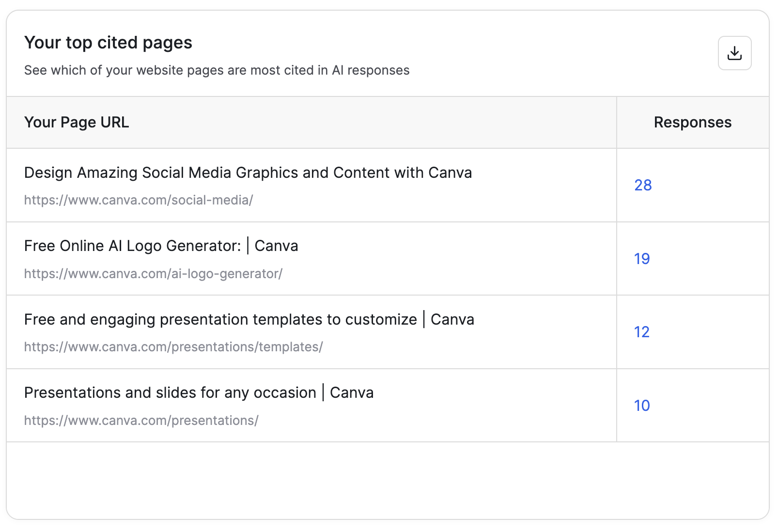The height and width of the screenshot is (532, 778).
Task: Select Free Online AI Logo Generator title
Action: tap(161, 246)
